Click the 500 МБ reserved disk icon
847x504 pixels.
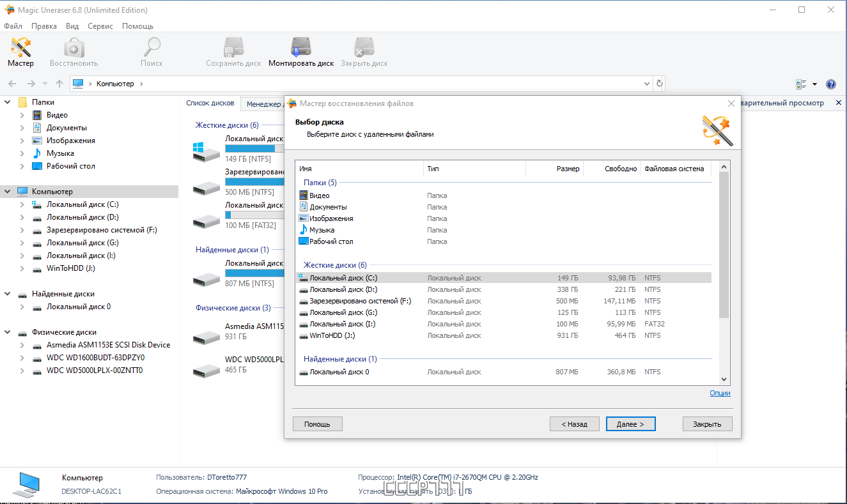(206, 187)
